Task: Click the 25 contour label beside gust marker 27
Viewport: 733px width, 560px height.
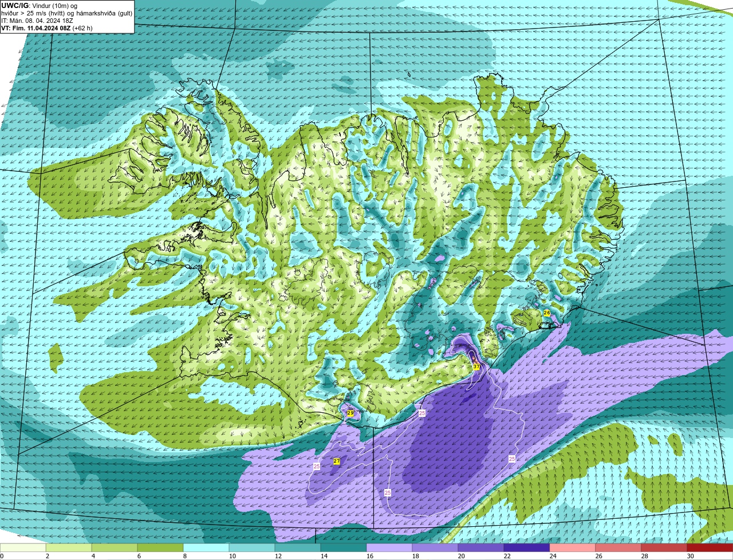Action: pyautogui.click(x=317, y=467)
